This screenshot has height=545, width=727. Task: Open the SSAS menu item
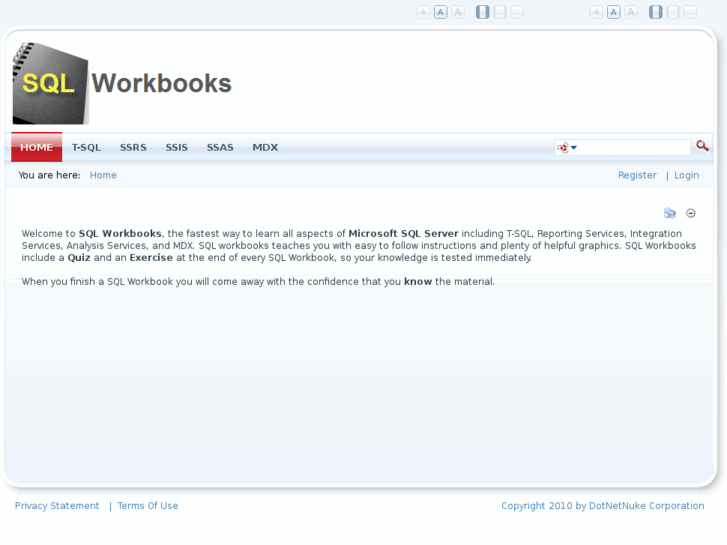click(220, 147)
